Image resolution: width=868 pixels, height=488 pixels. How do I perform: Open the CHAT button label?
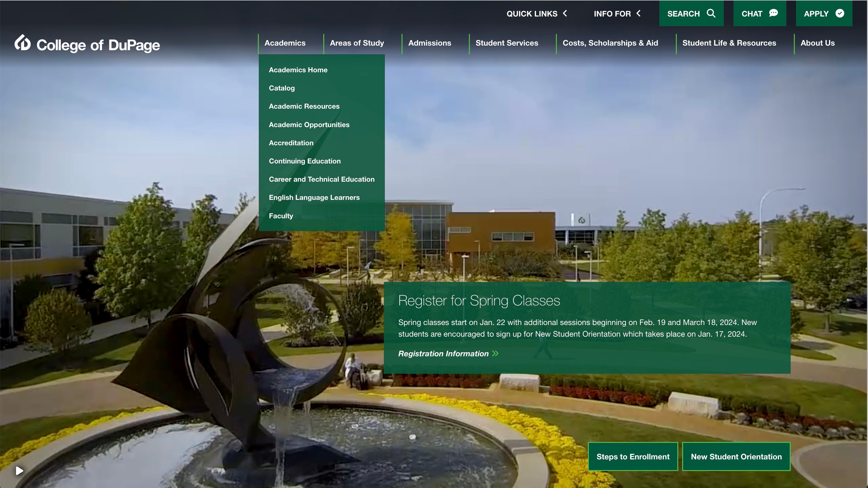click(752, 14)
